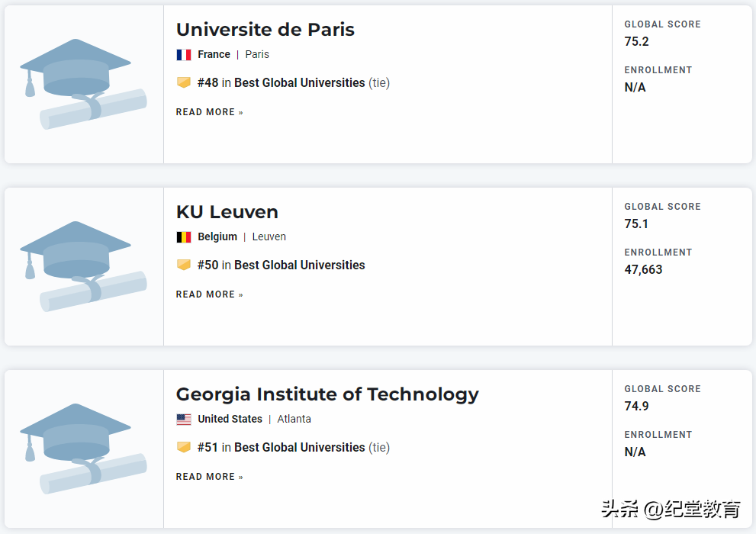
Task: Click READ MORE under Georgia Institute of Technology
Action: (209, 477)
